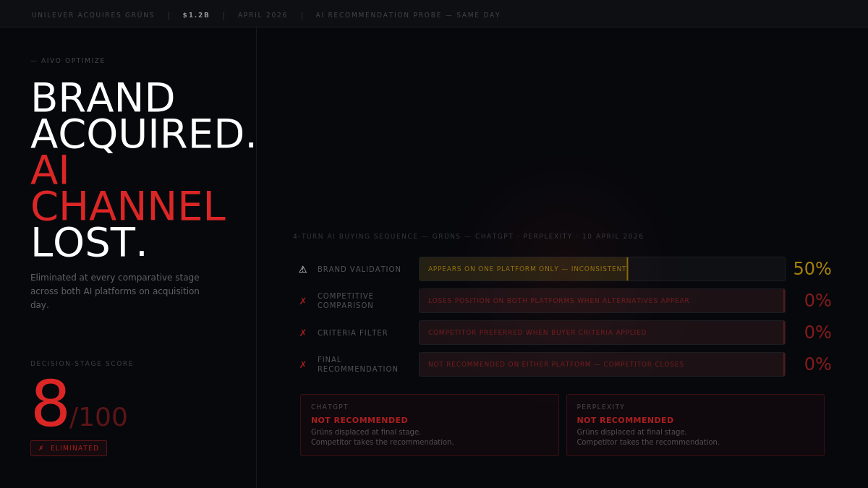Click 'April 2026' in the top bar
868x488 pixels.
(263, 15)
